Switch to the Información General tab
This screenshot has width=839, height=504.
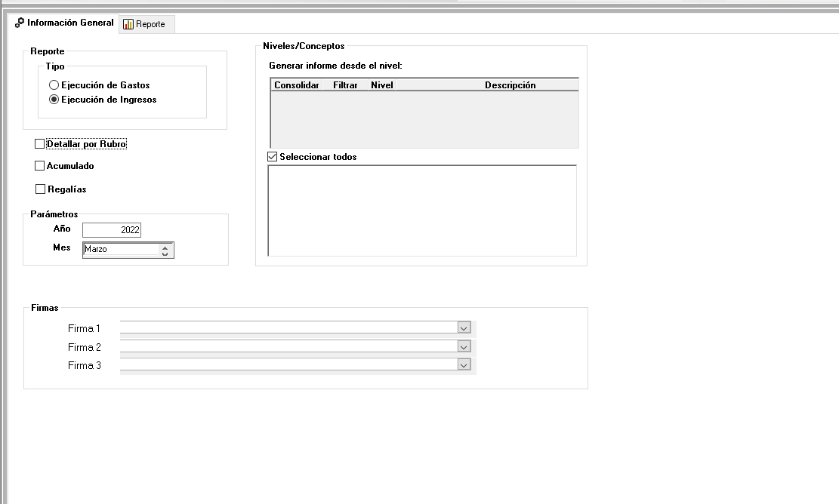click(65, 23)
